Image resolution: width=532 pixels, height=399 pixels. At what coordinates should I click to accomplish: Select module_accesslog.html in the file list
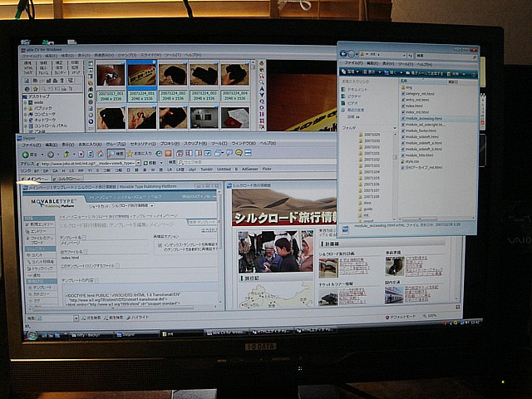click(421, 119)
